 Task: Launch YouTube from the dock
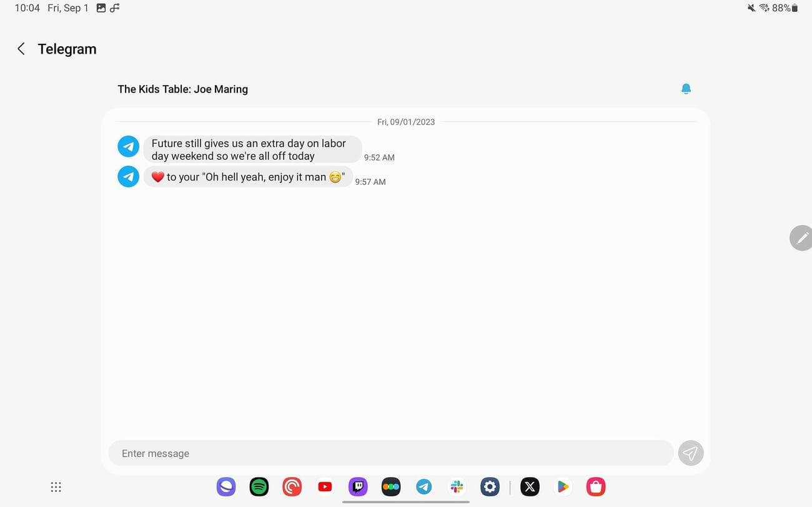point(325,486)
